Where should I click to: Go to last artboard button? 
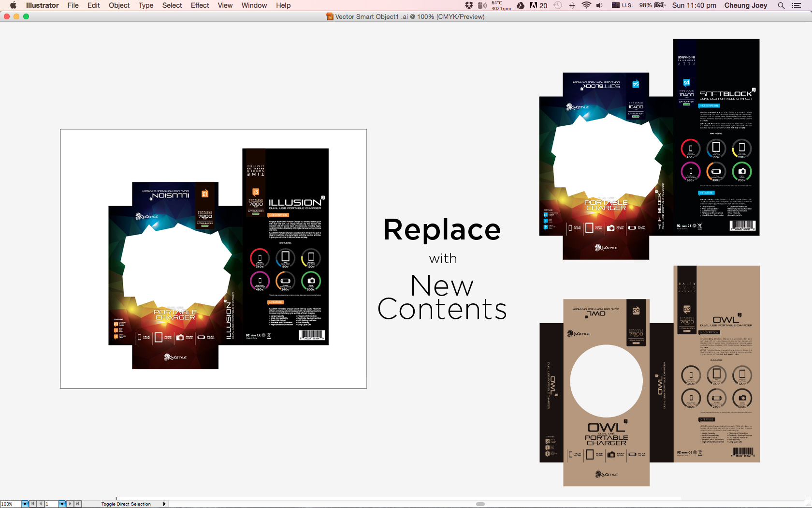click(77, 504)
